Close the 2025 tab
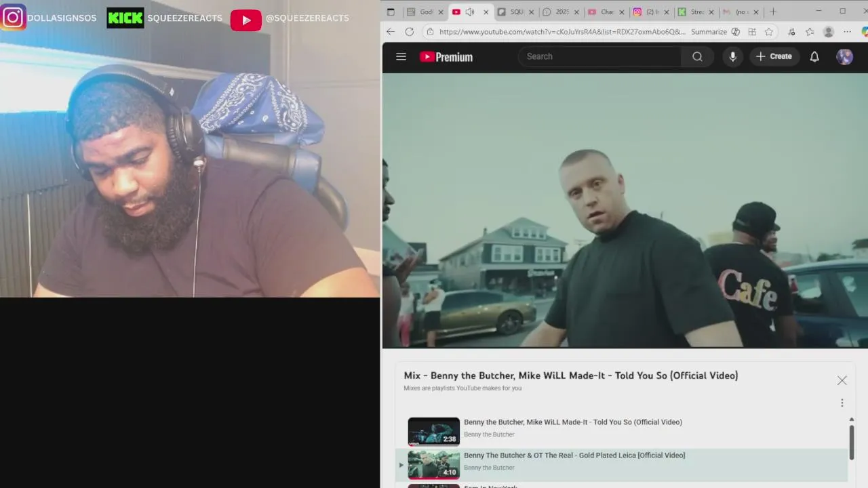This screenshot has width=868, height=488. (x=576, y=12)
